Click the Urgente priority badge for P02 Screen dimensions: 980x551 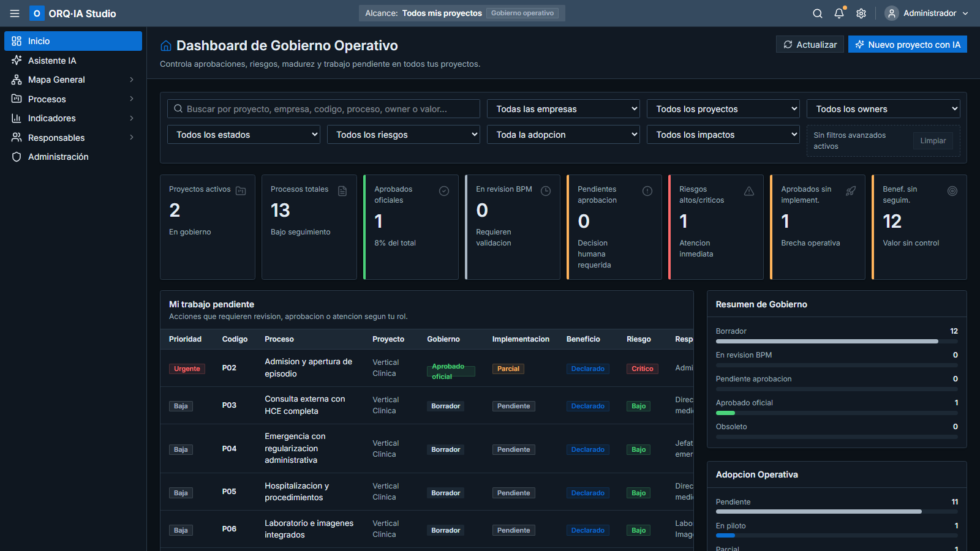click(187, 369)
